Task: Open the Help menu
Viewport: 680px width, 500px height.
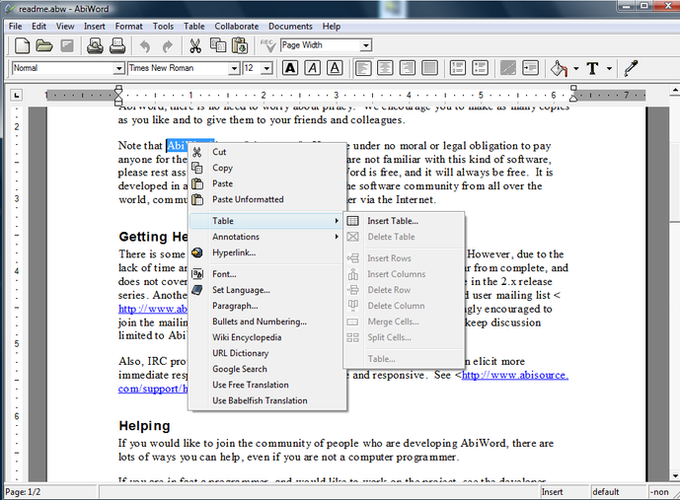Action: (x=331, y=26)
